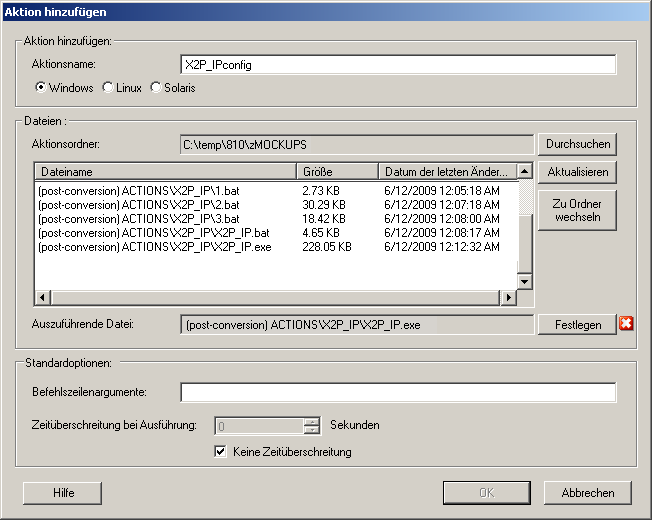Click the 18.42 KB size cell
Image resolution: width=652 pixels, height=520 pixels.
(324, 219)
